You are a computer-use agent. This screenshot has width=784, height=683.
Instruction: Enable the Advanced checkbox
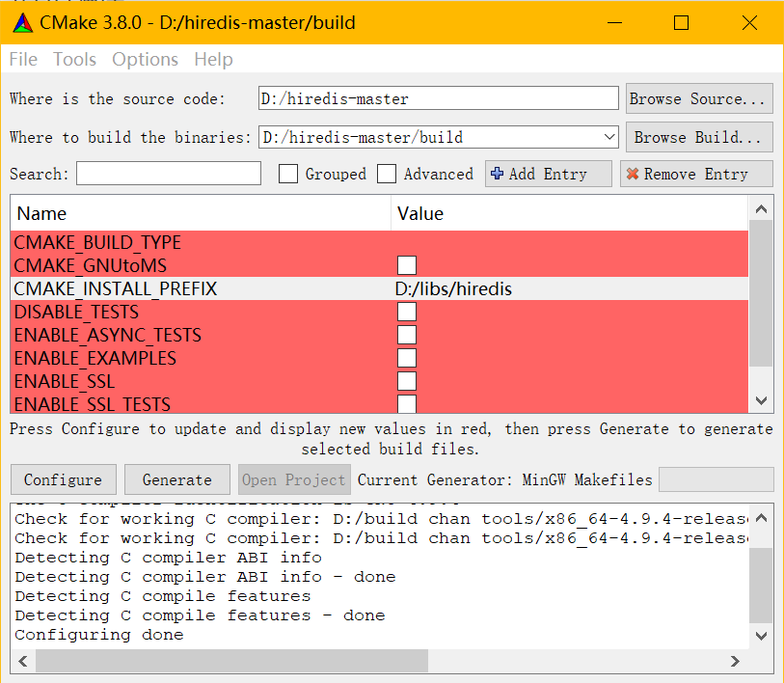point(387,174)
